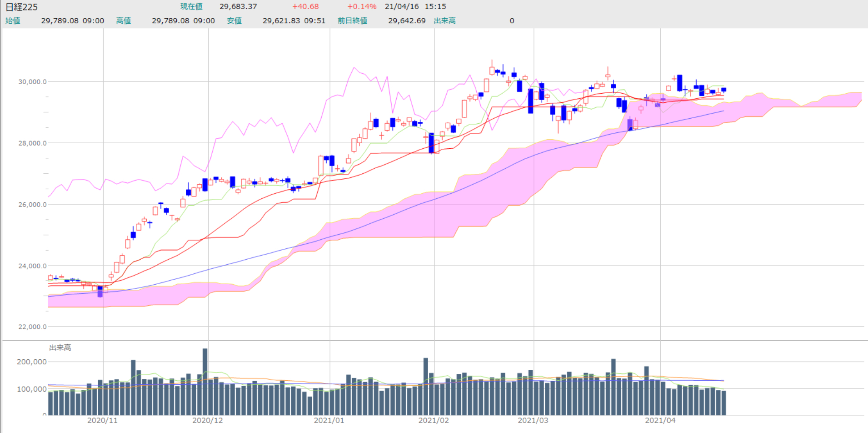Click the 22,000.0 price axis label

32,327
